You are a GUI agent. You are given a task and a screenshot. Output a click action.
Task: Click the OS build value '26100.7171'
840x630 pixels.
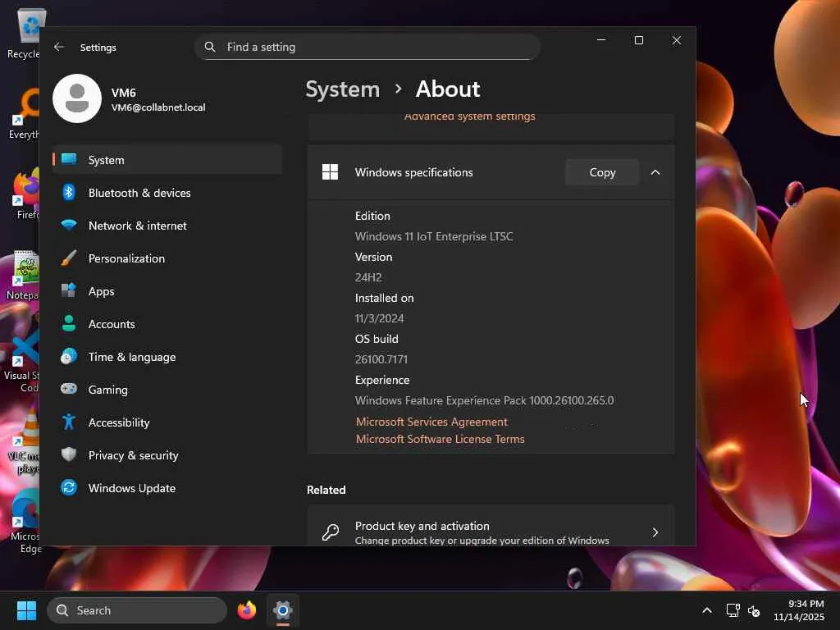click(x=381, y=359)
